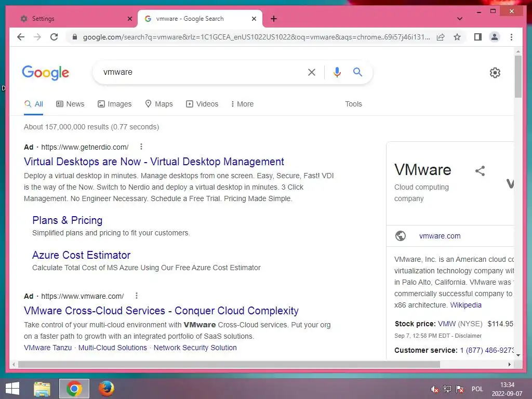Open the Network Security Solution sitelink
This screenshot has width=532, height=399.
(x=195, y=348)
